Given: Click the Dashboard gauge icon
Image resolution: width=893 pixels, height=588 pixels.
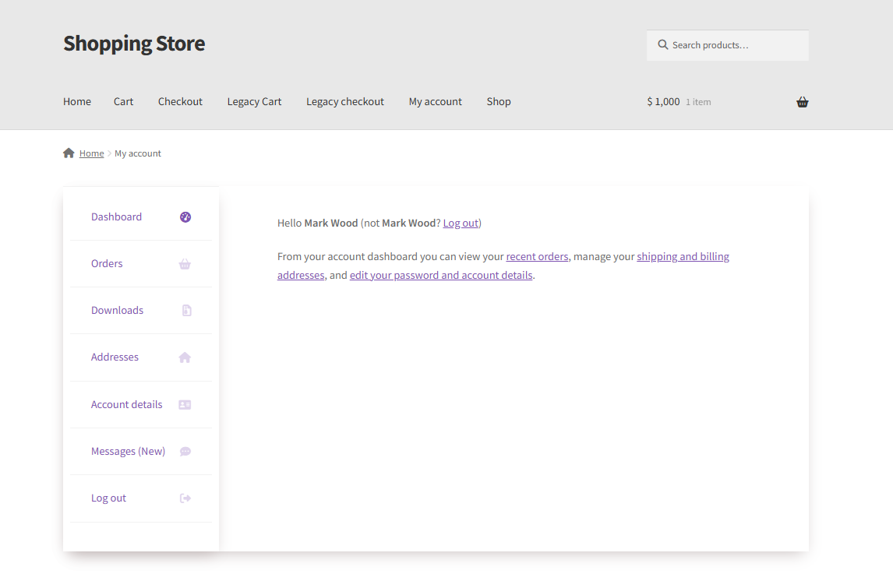Looking at the screenshot, I should (x=185, y=217).
